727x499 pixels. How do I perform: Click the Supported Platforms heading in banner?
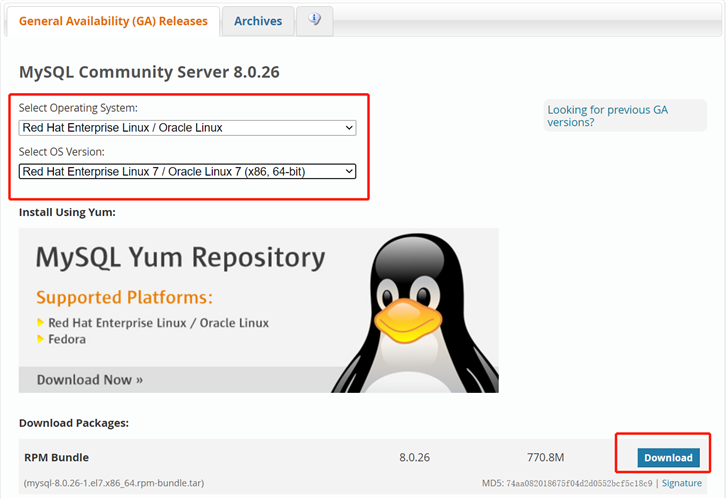[x=124, y=297]
